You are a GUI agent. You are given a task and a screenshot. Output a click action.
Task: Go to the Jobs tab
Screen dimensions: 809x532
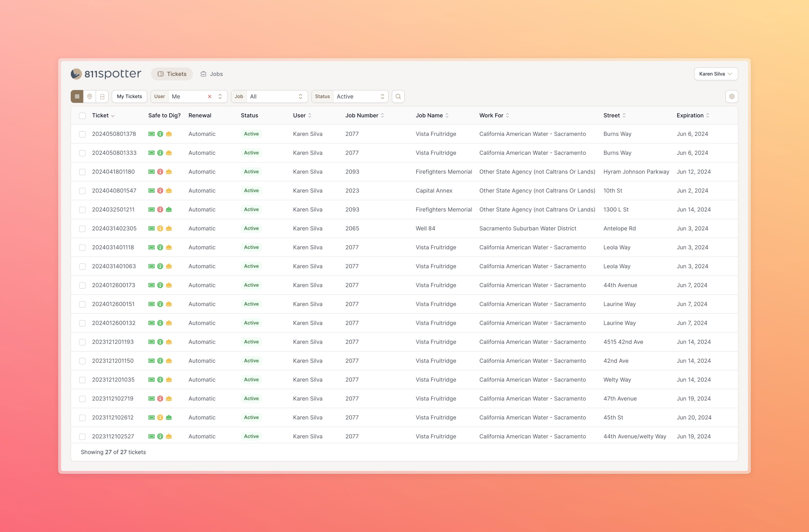point(211,74)
